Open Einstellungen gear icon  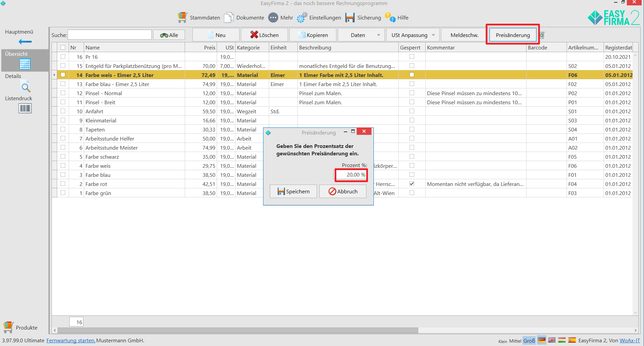(x=302, y=17)
